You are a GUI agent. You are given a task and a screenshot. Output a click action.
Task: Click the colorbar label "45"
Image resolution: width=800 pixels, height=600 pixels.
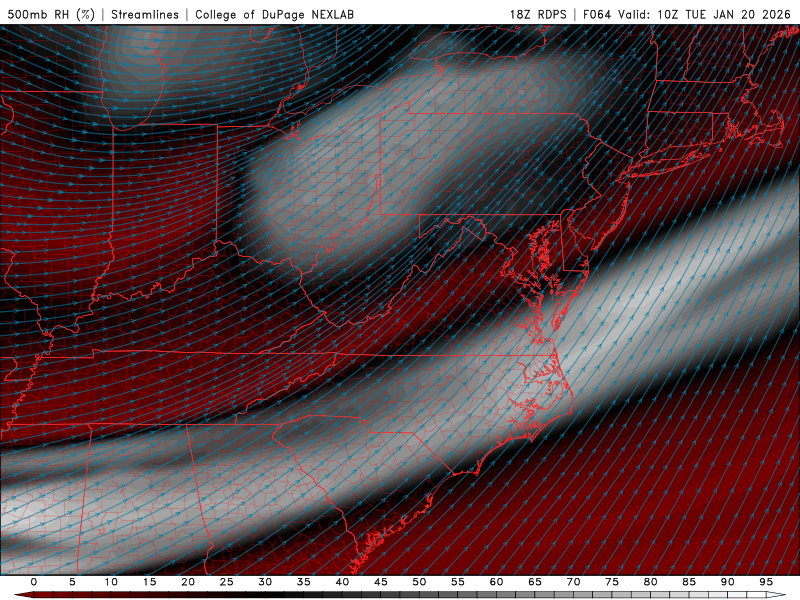click(381, 582)
